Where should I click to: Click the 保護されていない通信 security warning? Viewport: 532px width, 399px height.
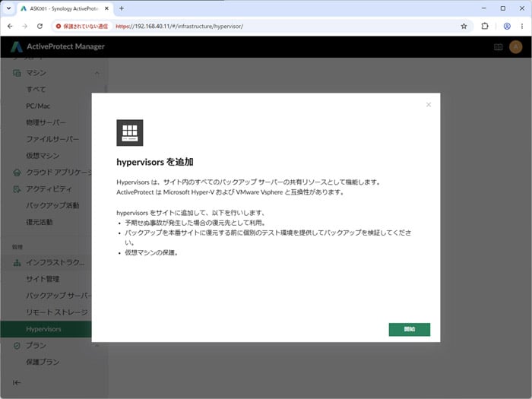pos(82,26)
